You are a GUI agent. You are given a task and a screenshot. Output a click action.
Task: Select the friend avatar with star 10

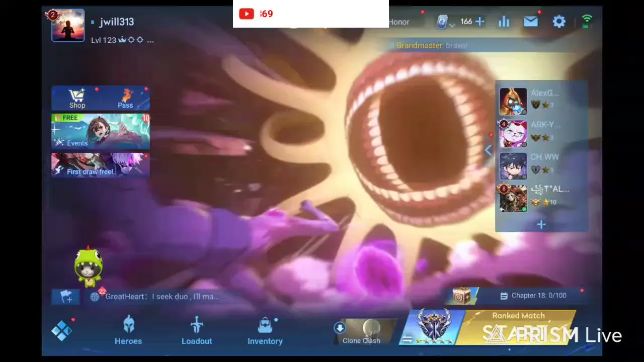[x=513, y=198]
